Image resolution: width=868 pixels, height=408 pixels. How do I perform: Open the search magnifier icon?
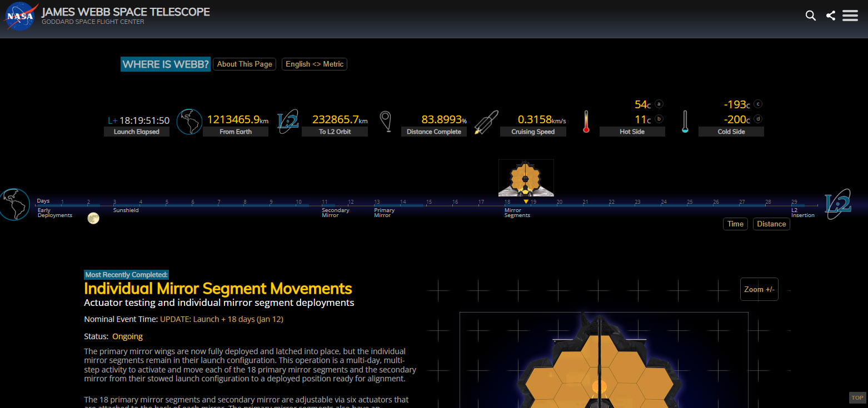[810, 16]
